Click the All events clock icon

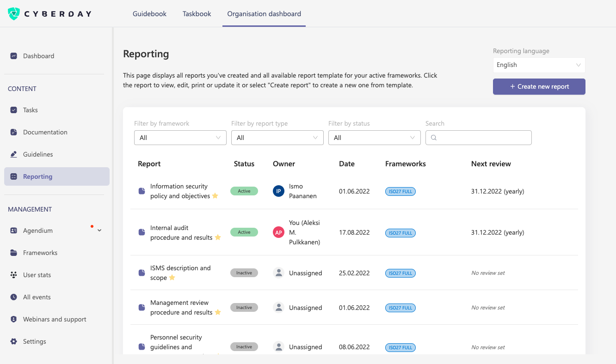pyautogui.click(x=14, y=297)
